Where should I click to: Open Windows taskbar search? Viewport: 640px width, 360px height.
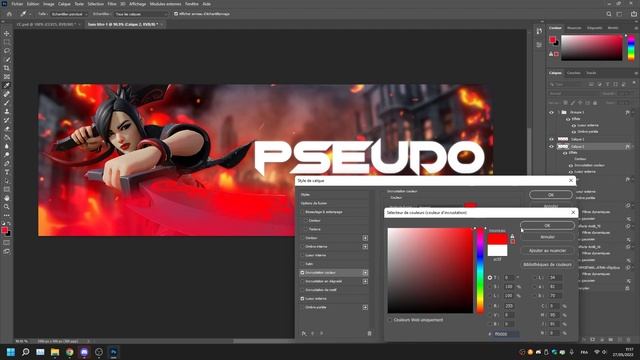25,352
